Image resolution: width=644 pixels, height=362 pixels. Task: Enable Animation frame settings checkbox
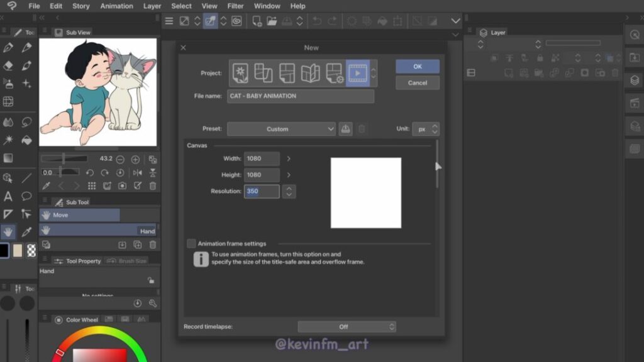pos(191,243)
